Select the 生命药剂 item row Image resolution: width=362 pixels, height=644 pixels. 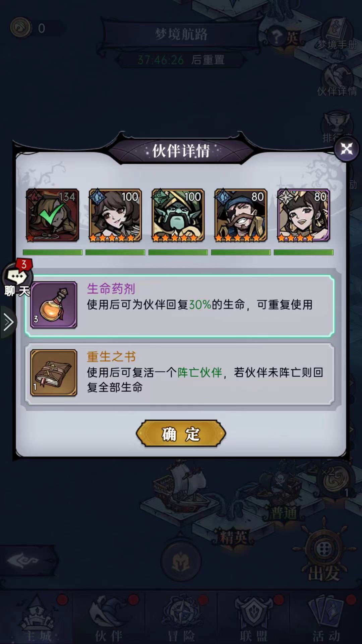coord(180,306)
